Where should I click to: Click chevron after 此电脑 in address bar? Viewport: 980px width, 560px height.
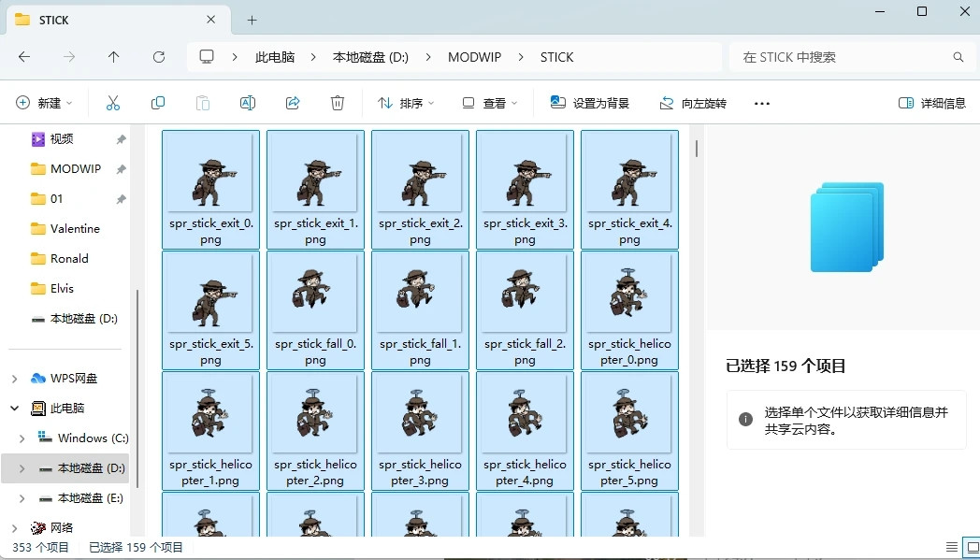coord(312,57)
